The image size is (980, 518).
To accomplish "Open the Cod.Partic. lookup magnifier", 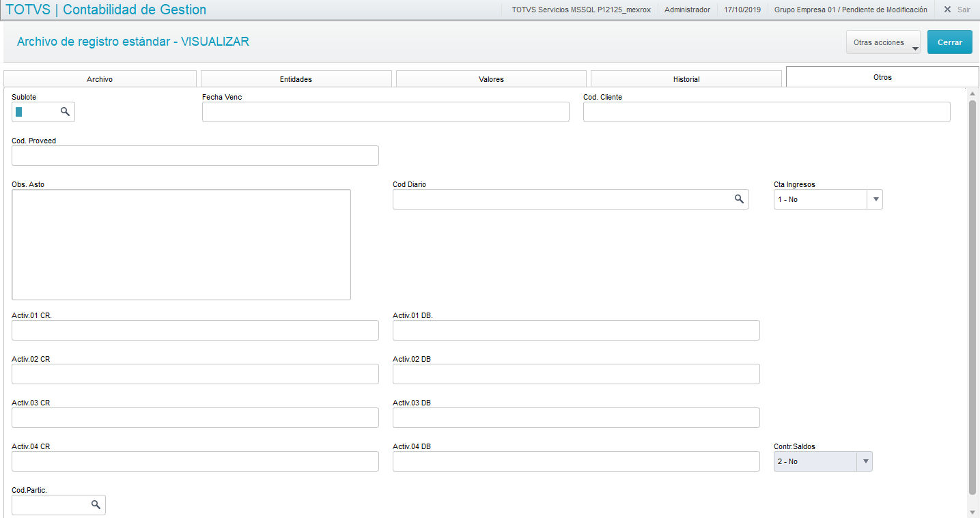I will 96,504.
